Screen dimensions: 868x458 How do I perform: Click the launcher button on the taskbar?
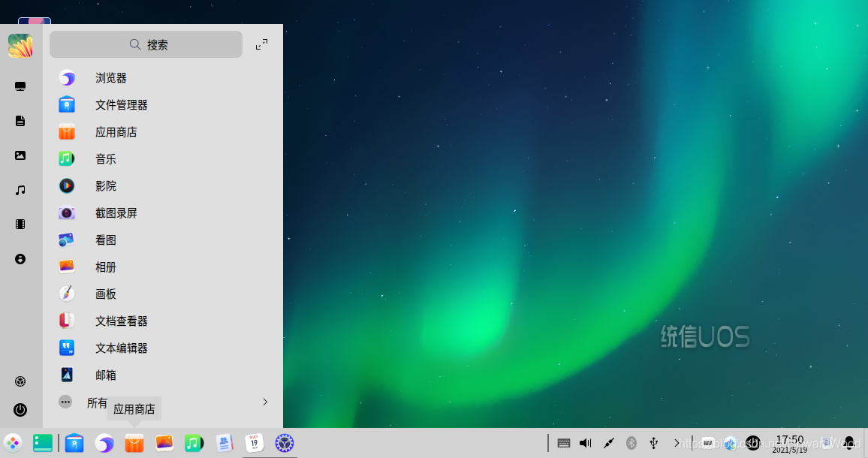tap(13, 443)
